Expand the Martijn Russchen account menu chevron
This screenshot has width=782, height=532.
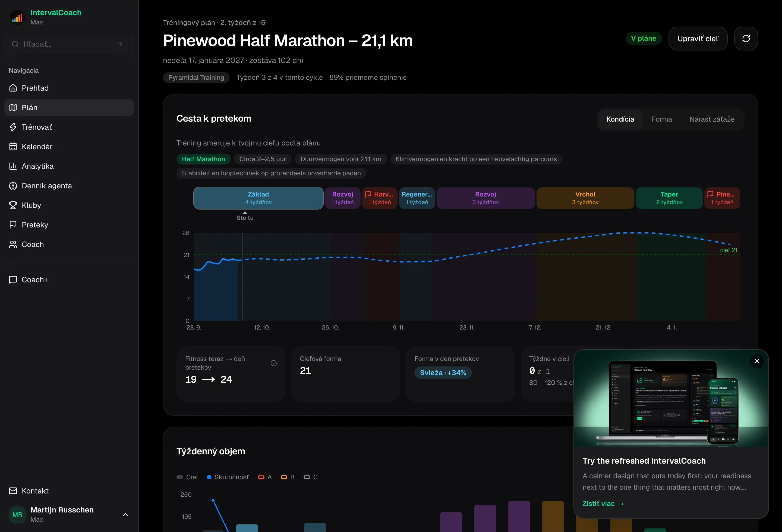125,515
